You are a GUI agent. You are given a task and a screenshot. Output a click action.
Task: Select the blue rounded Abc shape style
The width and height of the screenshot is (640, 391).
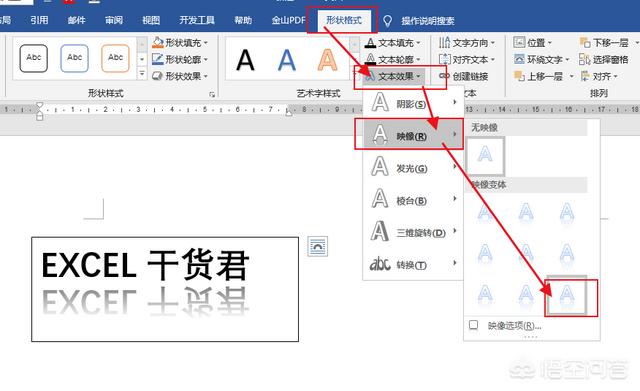(75, 58)
